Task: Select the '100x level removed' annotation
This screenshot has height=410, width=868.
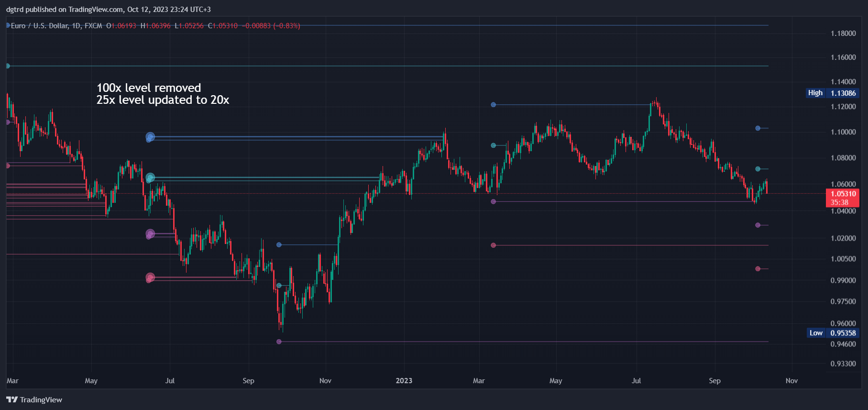Action: [x=149, y=88]
